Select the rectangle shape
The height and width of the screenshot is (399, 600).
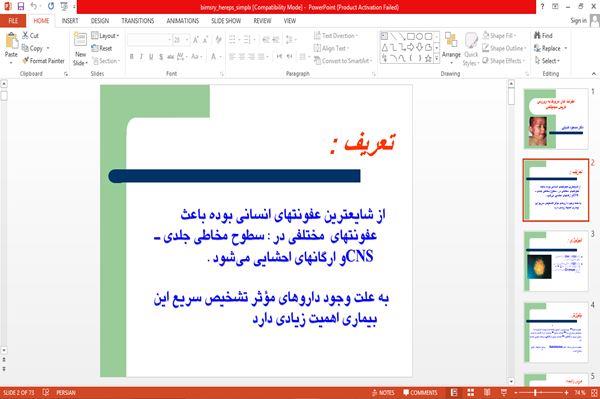(411, 36)
